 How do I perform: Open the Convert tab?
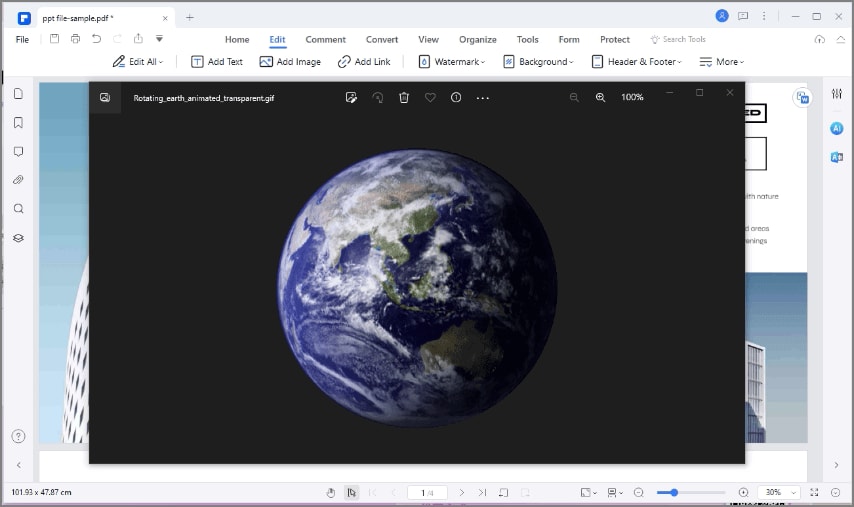pyautogui.click(x=382, y=39)
